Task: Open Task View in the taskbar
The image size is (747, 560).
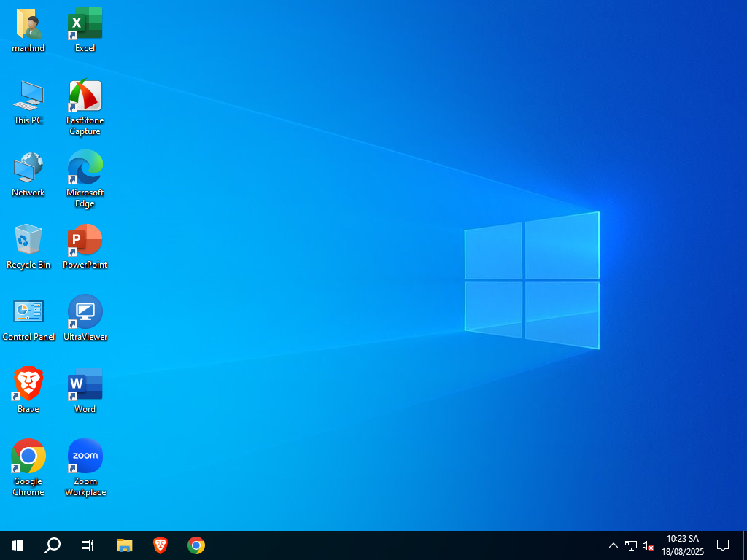Action: pyautogui.click(x=87, y=545)
